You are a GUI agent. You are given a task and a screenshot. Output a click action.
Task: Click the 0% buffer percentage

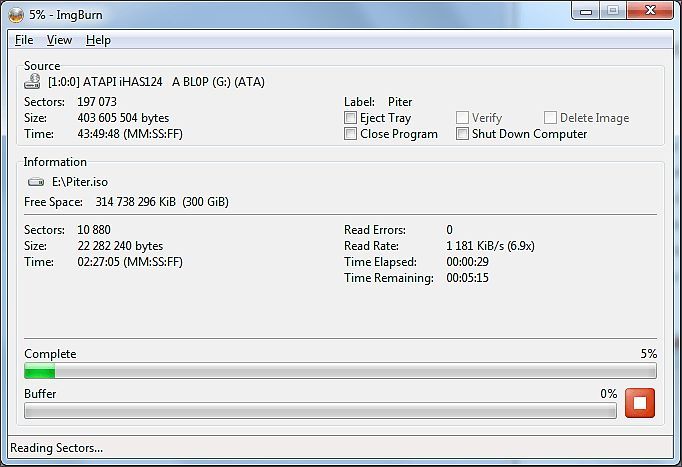(x=608, y=394)
